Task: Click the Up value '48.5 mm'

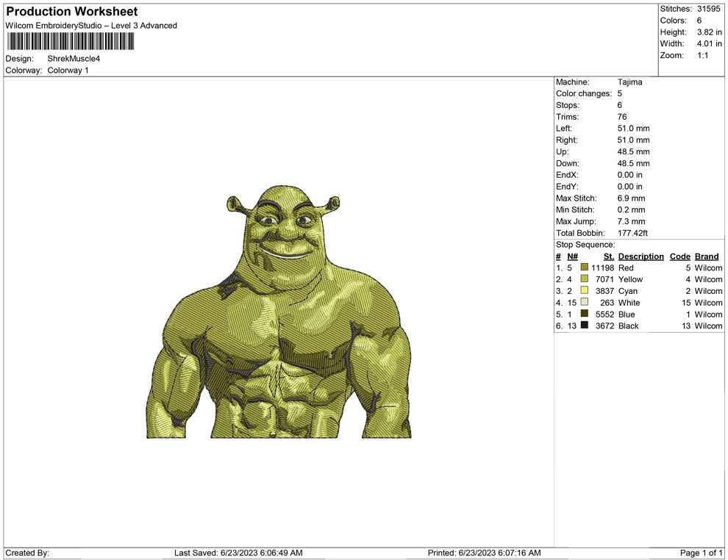Action: point(633,151)
